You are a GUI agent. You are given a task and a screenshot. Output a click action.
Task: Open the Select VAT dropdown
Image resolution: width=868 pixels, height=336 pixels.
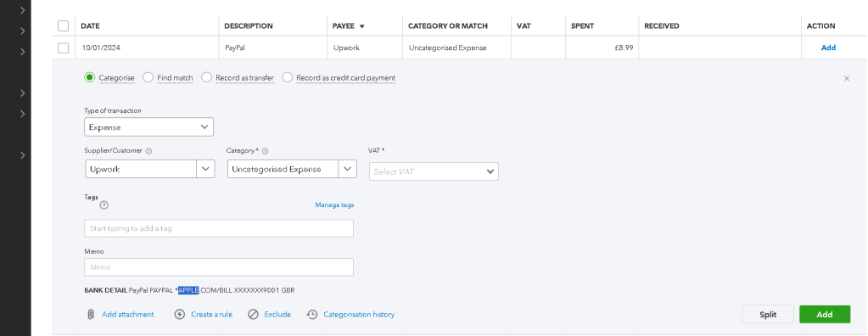pyautogui.click(x=434, y=171)
